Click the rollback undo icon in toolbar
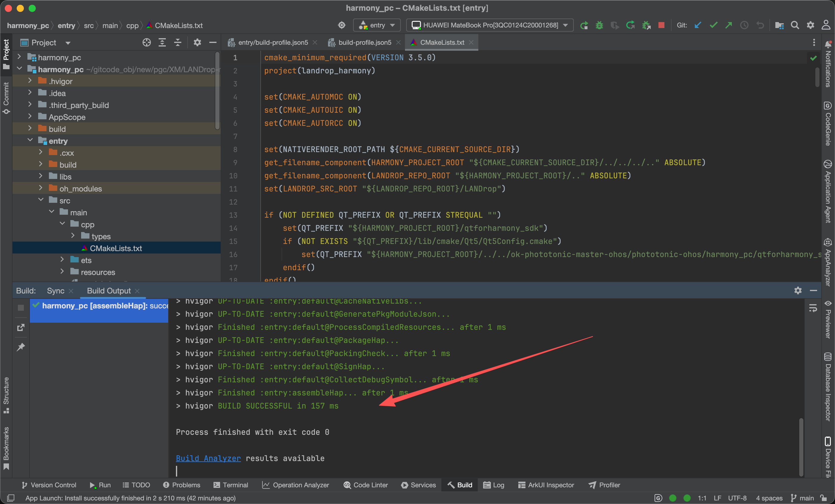 coord(760,25)
